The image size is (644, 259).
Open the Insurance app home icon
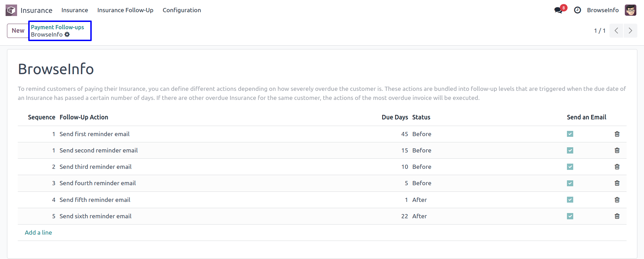(x=11, y=10)
